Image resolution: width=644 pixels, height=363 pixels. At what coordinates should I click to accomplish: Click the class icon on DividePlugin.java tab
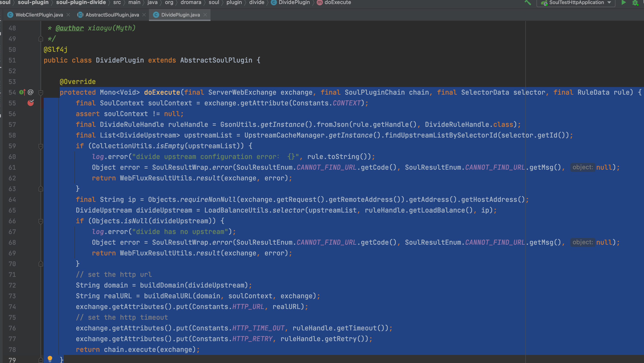tap(156, 15)
